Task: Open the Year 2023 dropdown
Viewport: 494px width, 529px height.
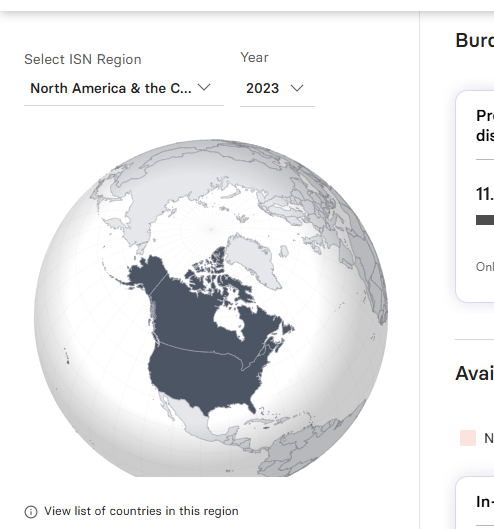Action: (x=277, y=89)
